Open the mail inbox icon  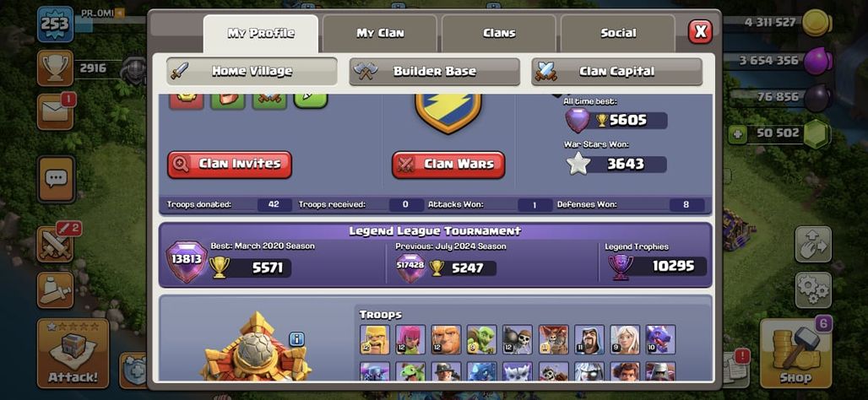click(56, 111)
